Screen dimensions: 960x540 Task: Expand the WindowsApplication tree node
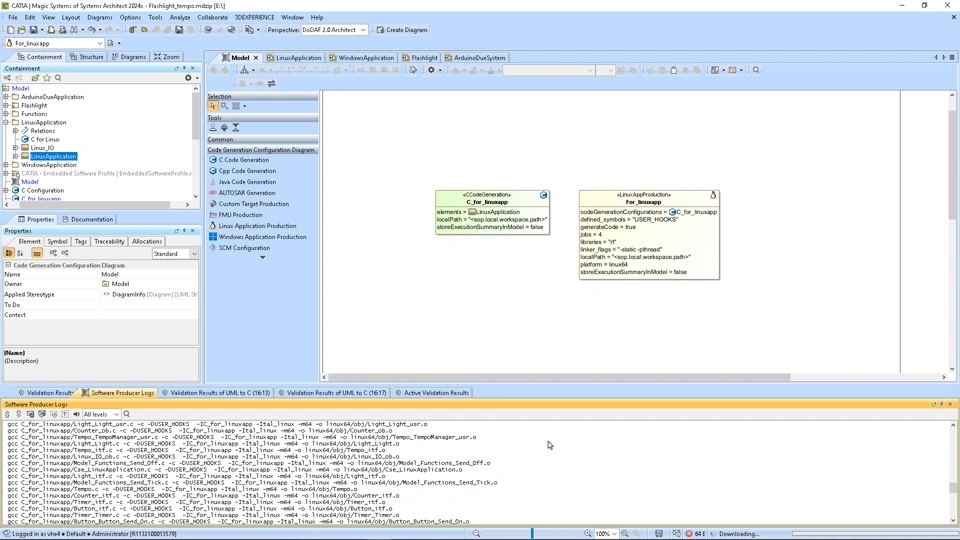pos(7,165)
